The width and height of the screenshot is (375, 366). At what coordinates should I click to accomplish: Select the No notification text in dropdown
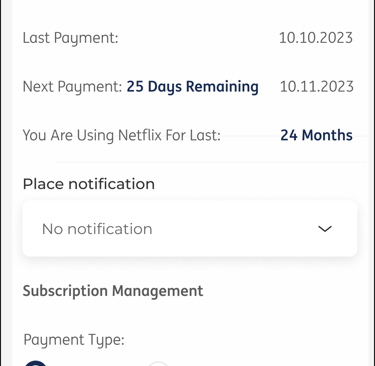[97, 229]
